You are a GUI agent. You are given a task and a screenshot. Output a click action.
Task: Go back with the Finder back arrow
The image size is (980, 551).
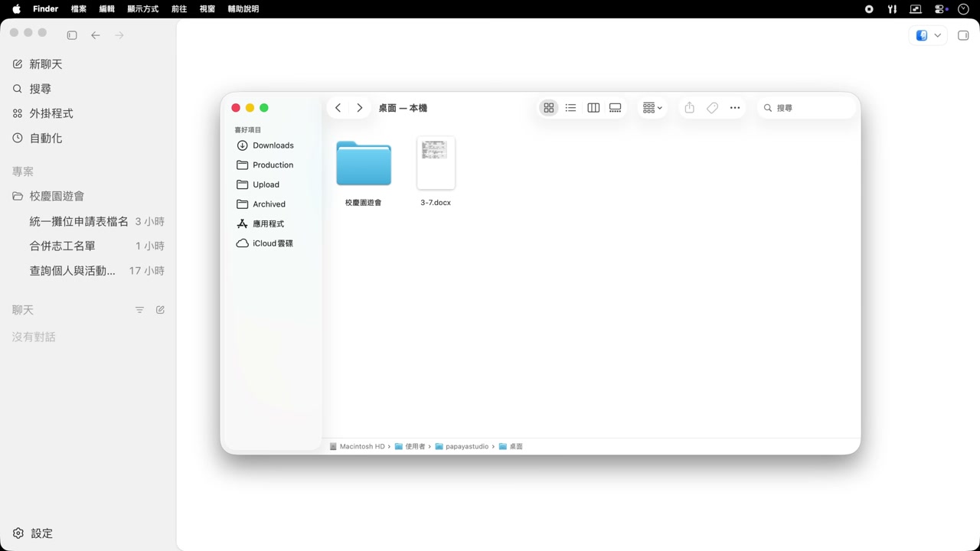coord(338,108)
